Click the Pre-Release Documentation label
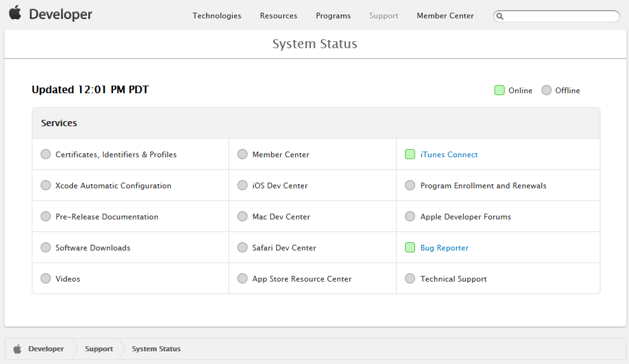The height and width of the screenshot is (364, 629). (107, 217)
